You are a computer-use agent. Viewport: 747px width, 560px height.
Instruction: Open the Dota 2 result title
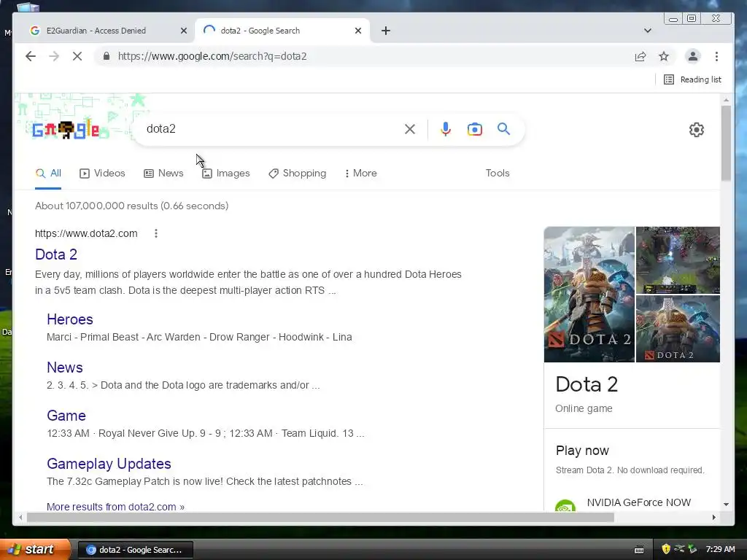56,254
